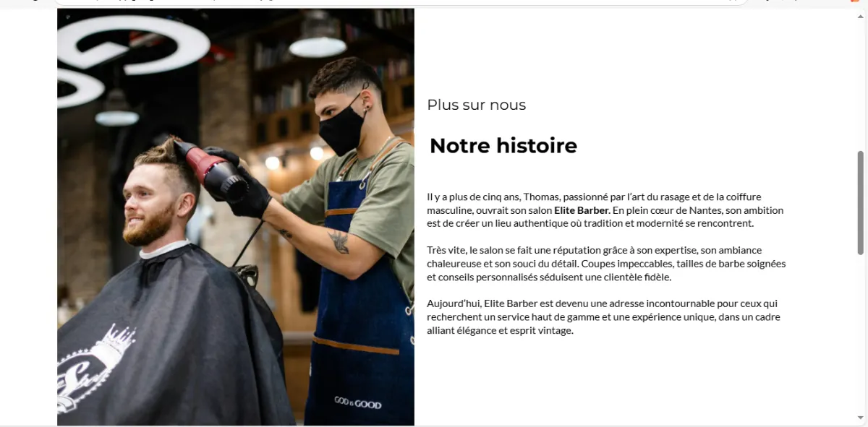Viewport: 868px width, 427px height.
Task: Click the "GOD & GOOD" apron label
Action: 357,403
